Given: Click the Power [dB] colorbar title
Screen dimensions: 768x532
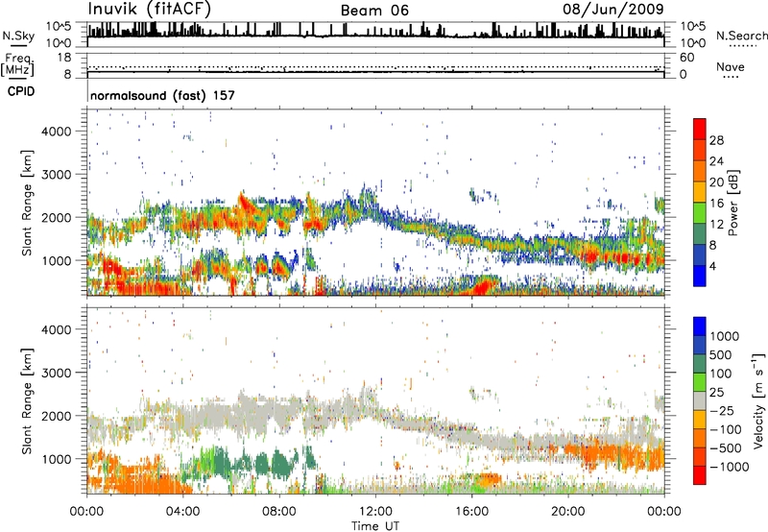Looking at the screenshot, I should click(732, 203).
